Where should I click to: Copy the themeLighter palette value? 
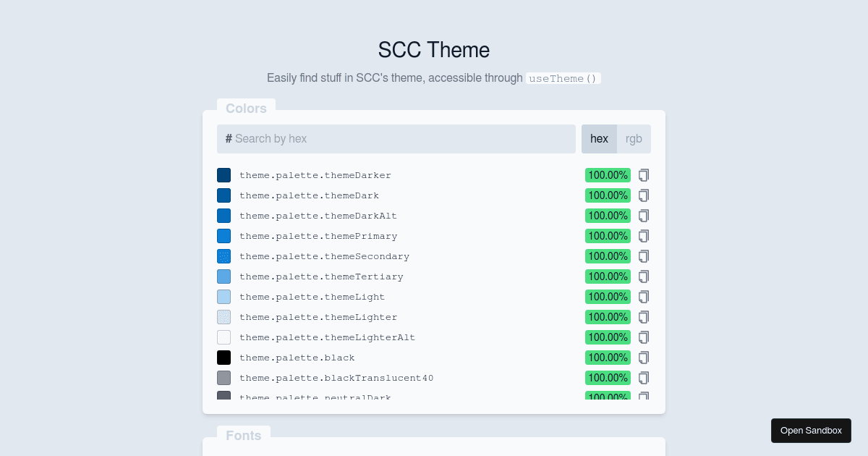[x=644, y=317]
